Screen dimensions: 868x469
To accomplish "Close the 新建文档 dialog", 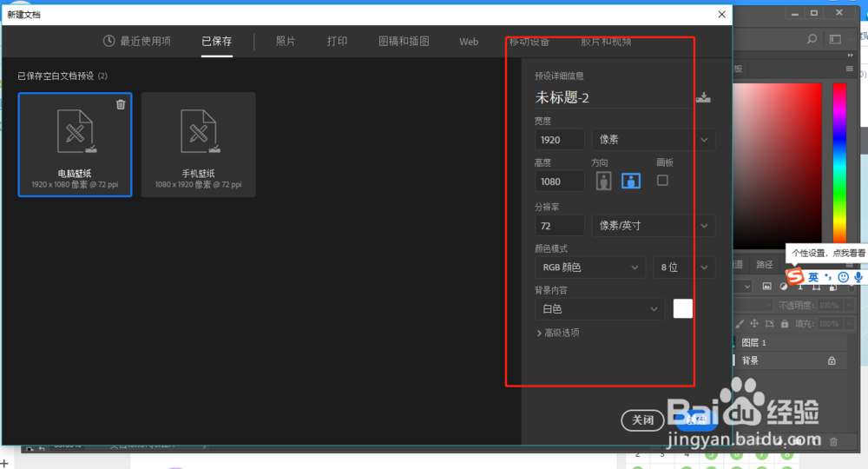I will click(x=721, y=15).
